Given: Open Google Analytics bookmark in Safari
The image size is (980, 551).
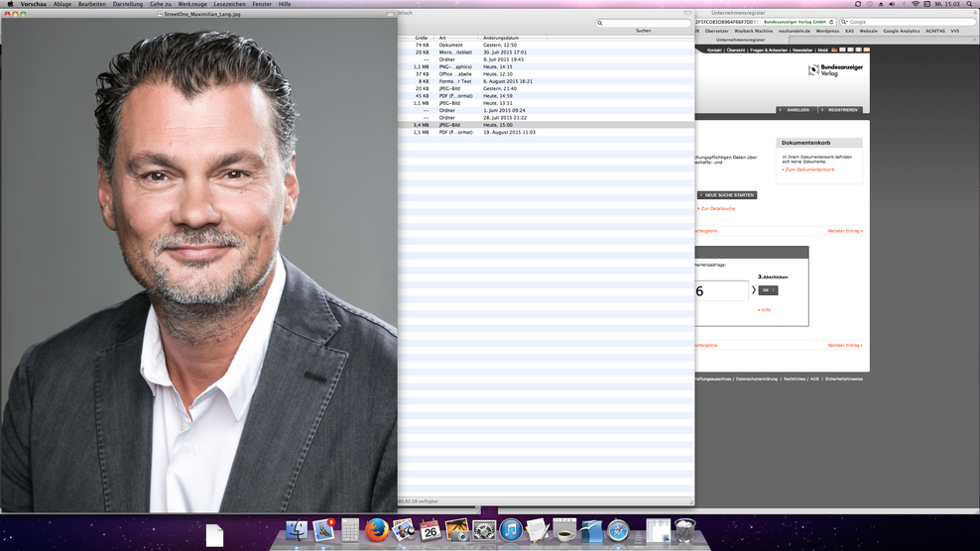Looking at the screenshot, I should pyautogui.click(x=902, y=31).
